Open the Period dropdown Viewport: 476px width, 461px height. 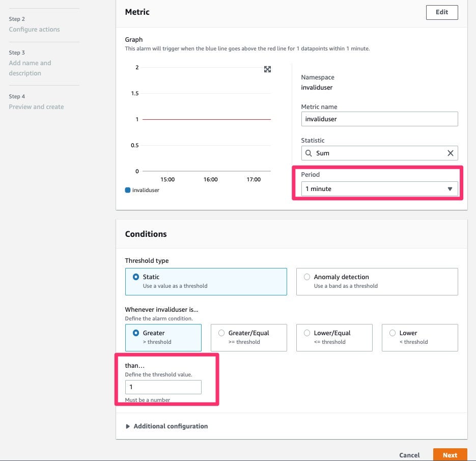coord(379,189)
